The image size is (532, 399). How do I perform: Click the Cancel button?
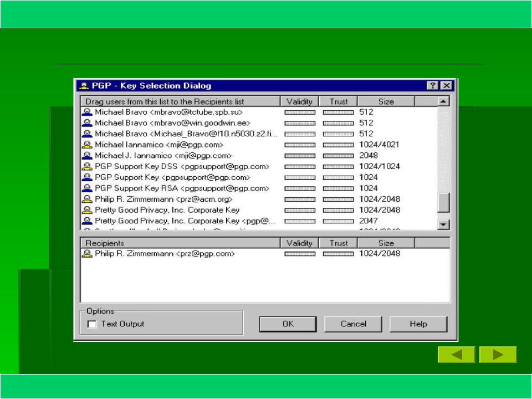[353, 324]
